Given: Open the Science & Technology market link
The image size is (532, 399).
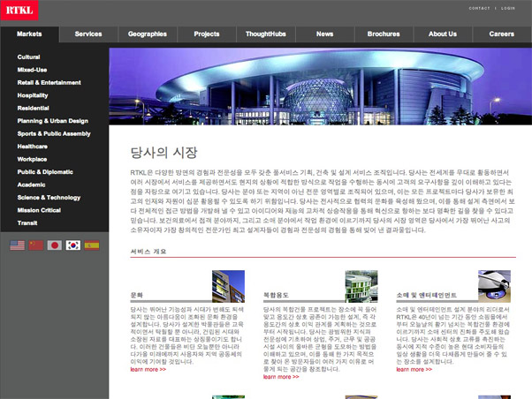Looking at the screenshot, I should [x=49, y=198].
